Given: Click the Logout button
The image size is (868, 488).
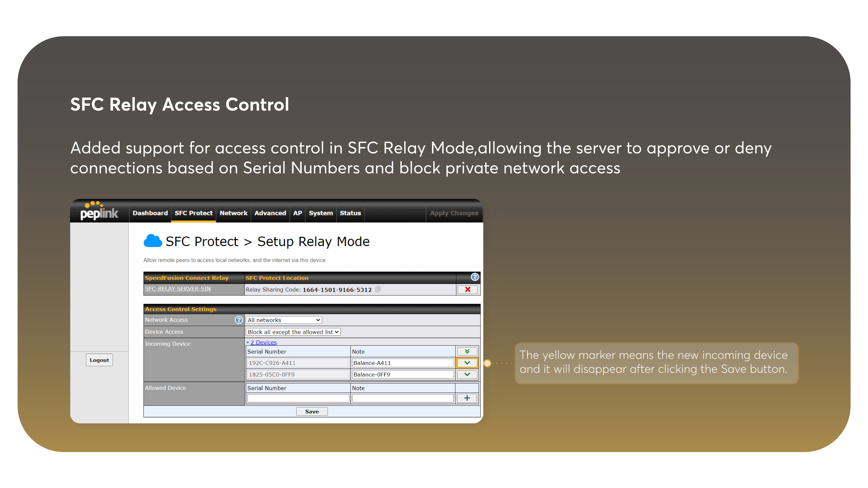Looking at the screenshot, I should click(x=99, y=360).
